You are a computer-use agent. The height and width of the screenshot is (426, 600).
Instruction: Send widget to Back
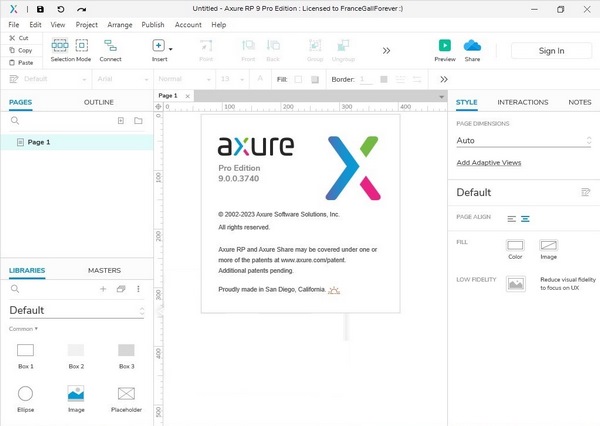[x=273, y=50]
